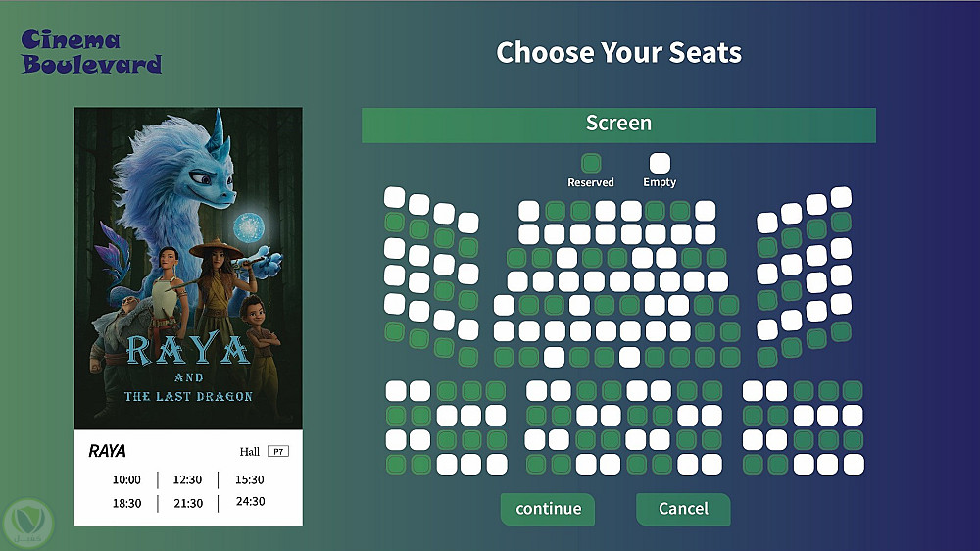Pick bottom-right empty seat of lower-right block
Viewport: 980px width, 551px height.
pos(853,464)
